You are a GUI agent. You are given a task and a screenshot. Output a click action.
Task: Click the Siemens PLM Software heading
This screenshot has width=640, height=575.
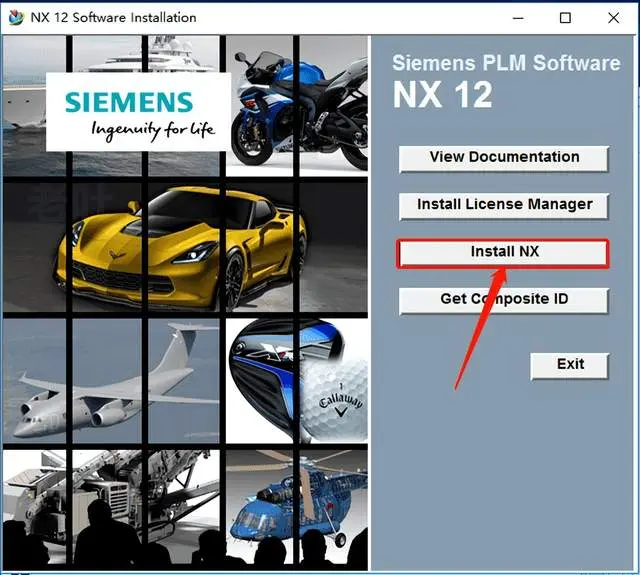506,63
